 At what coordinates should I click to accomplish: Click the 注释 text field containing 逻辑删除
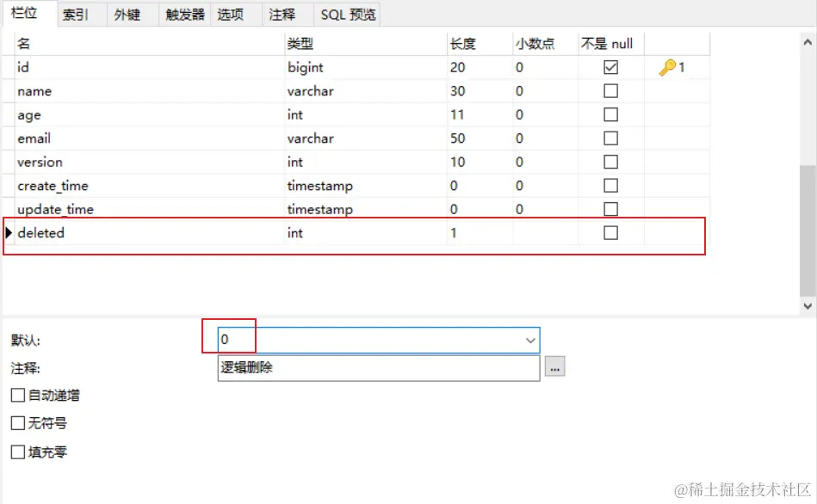pos(379,368)
